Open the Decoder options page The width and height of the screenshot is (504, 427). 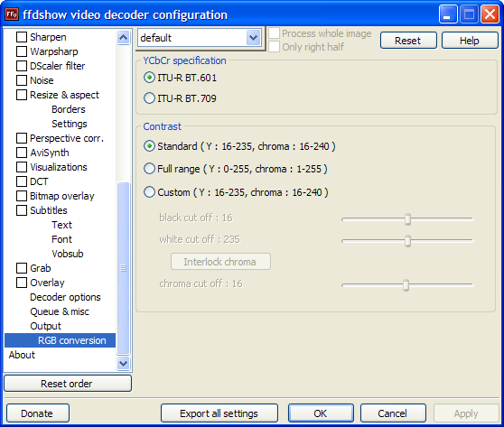65,297
